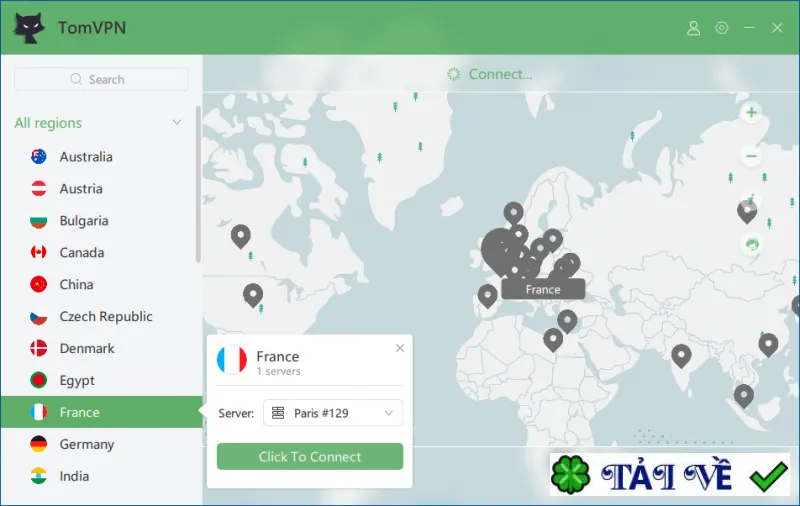This screenshot has height=506, width=800.
Task: Click the map pin in eastern Russia
Action: [747, 211]
